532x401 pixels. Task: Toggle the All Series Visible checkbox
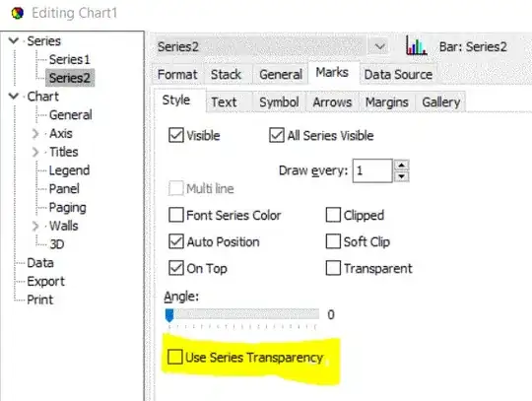click(x=277, y=135)
